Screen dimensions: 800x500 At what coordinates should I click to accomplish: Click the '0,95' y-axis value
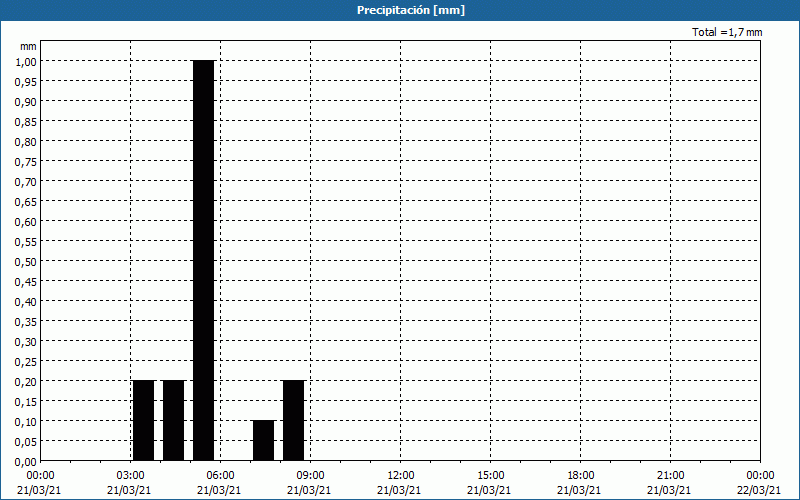[26, 81]
